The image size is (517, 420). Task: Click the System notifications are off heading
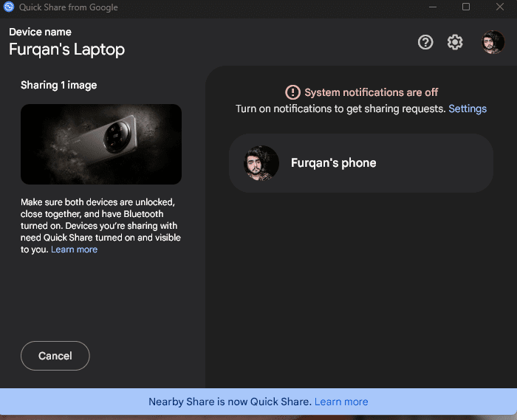coord(371,92)
